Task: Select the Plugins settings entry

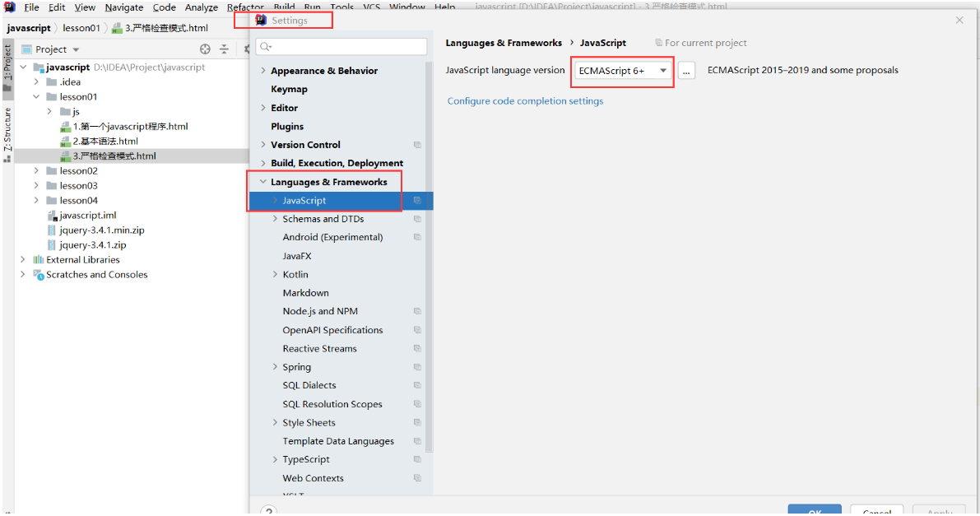Action: (x=287, y=127)
